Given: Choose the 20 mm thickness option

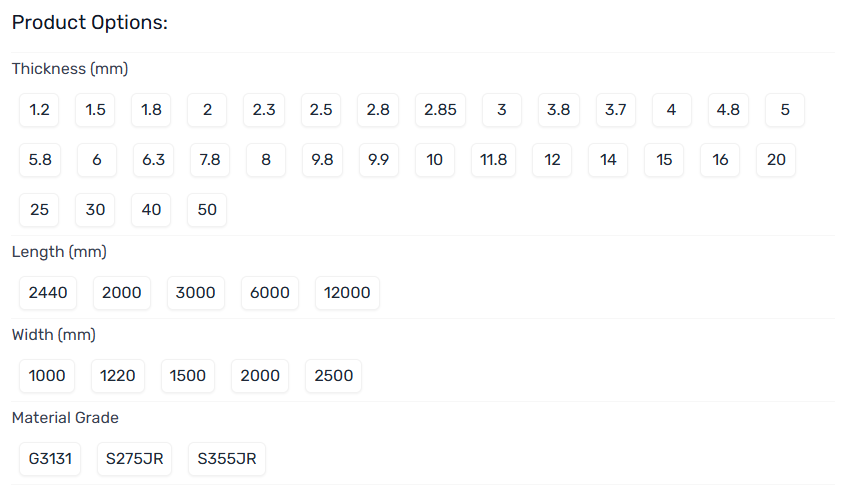Looking at the screenshot, I should (x=776, y=160).
